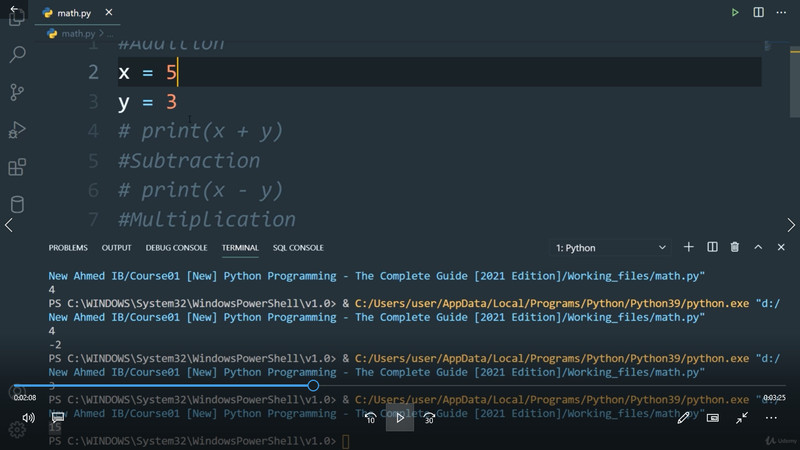The image size is (800, 450).
Task: Toggle the video volume speaker icon
Action: [29, 418]
